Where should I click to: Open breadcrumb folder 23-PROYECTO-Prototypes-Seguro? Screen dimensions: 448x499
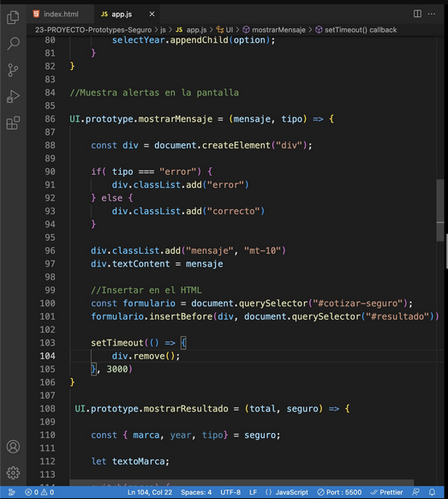(x=93, y=30)
